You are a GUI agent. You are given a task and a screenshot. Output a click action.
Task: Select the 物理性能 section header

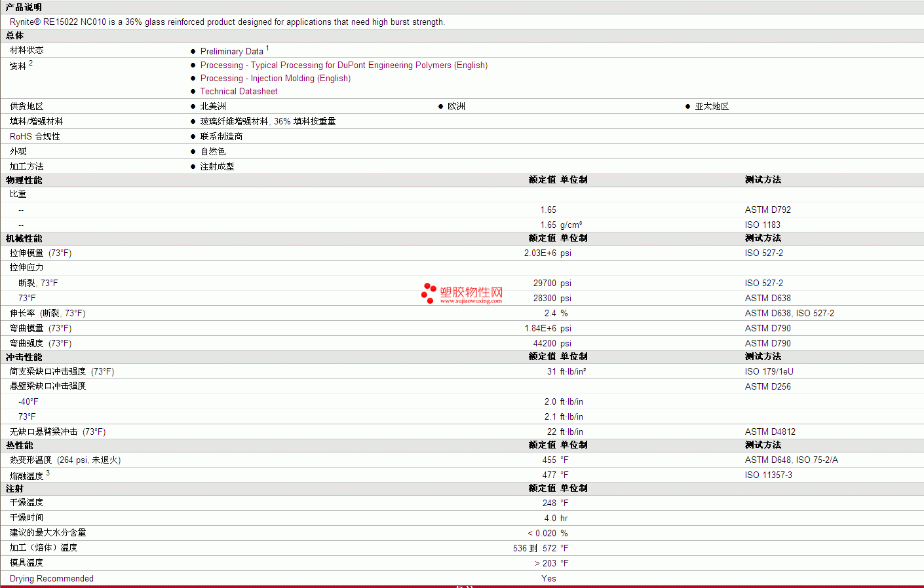click(x=24, y=180)
